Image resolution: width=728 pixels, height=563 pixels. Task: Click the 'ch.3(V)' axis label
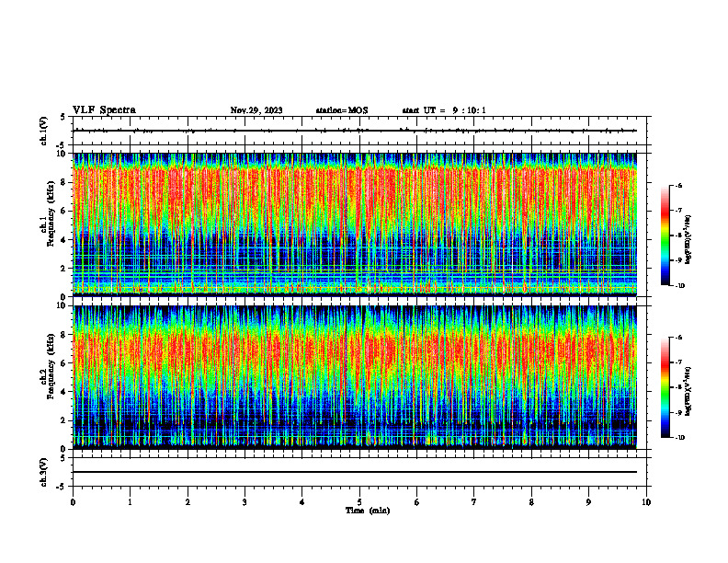click(x=43, y=472)
